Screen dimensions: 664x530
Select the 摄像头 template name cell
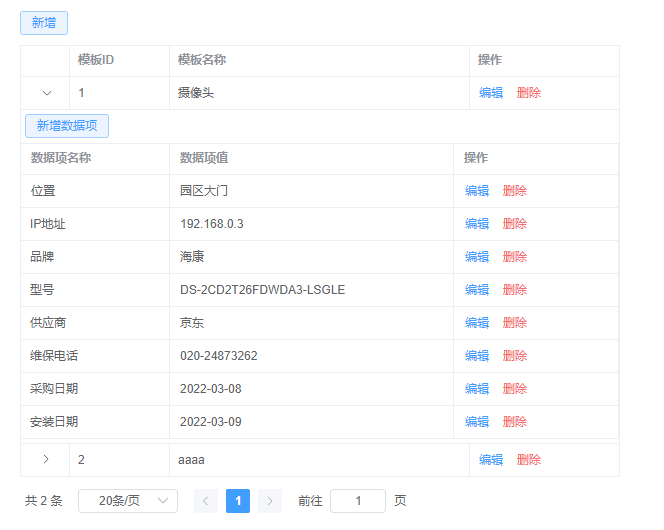[x=319, y=93]
